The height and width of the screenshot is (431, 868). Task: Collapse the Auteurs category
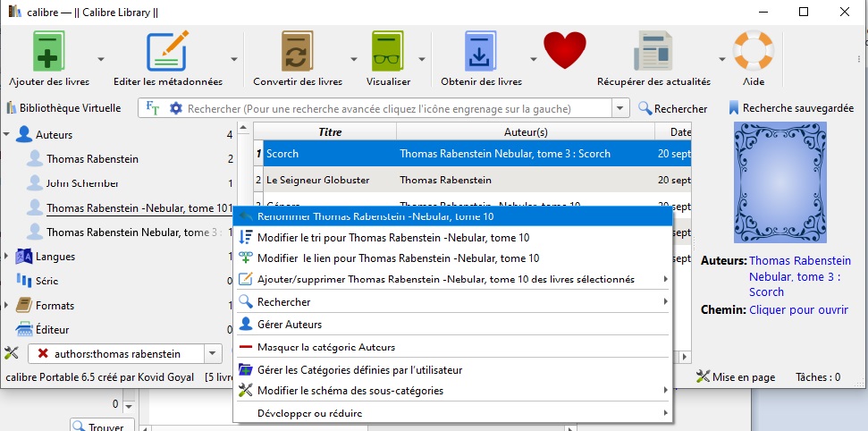click(6, 134)
